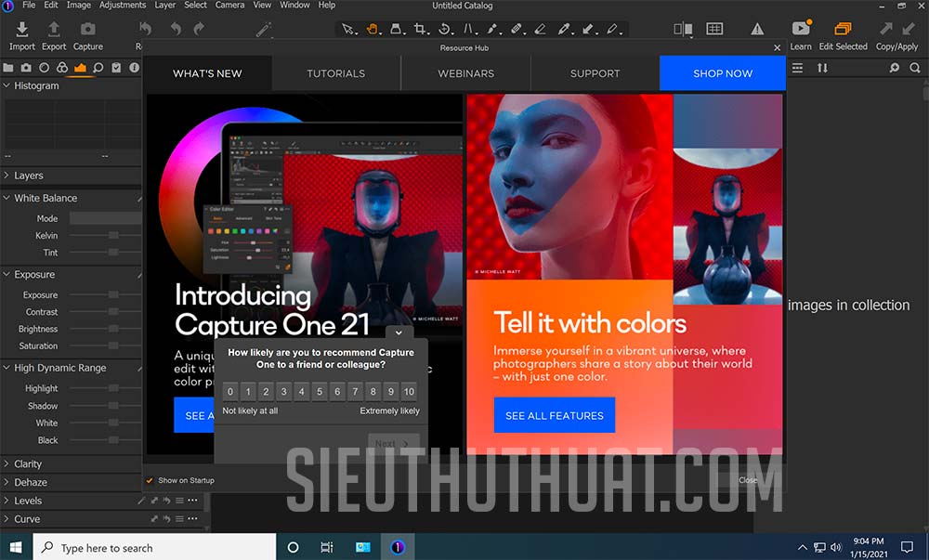This screenshot has width=929, height=560.
Task: Click Next in the survey popup
Action: point(393,443)
